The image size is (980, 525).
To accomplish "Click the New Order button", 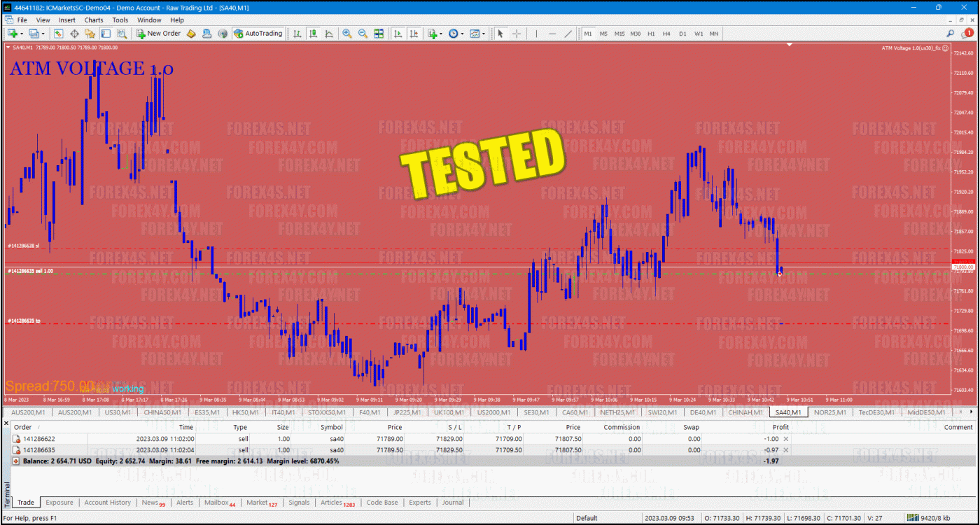I will pos(158,33).
